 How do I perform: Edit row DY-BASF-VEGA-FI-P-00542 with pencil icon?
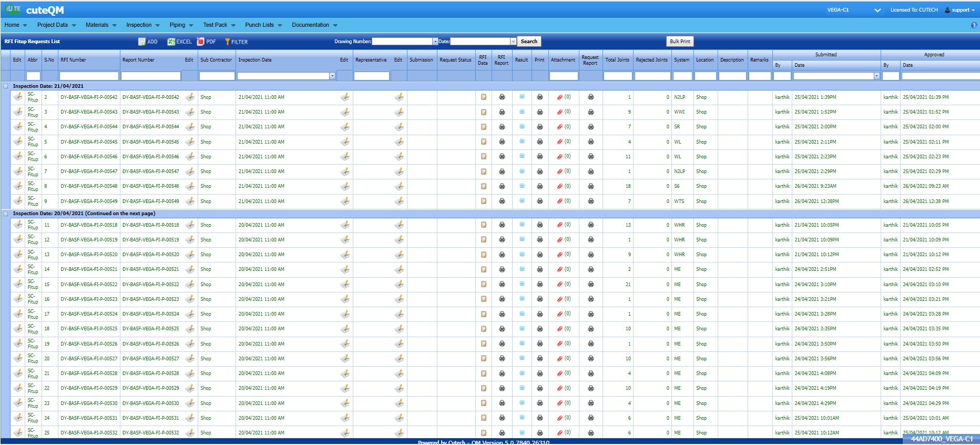point(18,97)
